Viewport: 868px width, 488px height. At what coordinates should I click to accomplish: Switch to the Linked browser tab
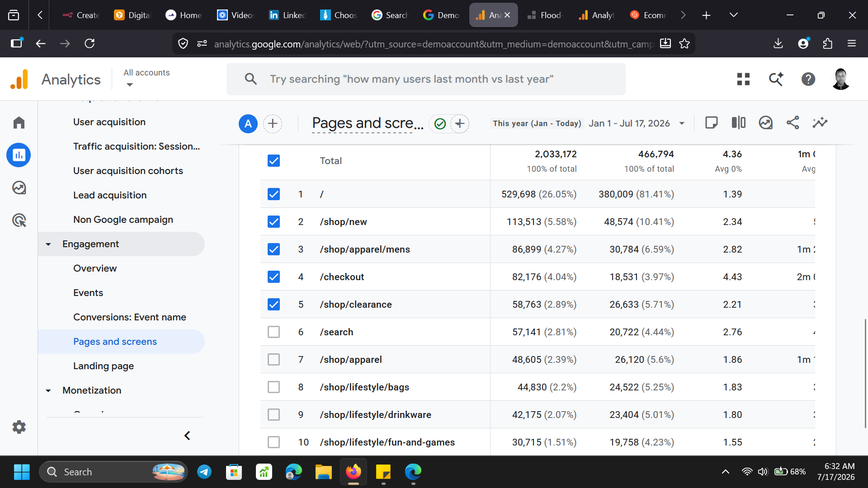pyautogui.click(x=288, y=15)
